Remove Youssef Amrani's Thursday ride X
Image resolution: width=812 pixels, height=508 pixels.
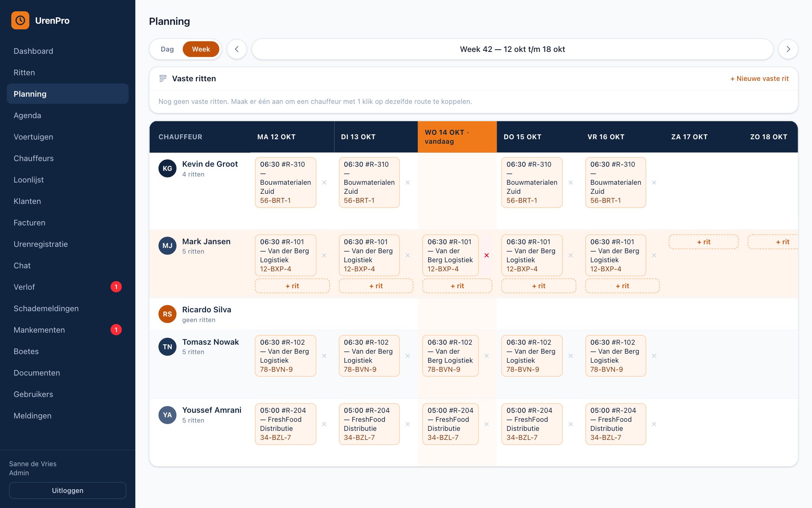571,424
